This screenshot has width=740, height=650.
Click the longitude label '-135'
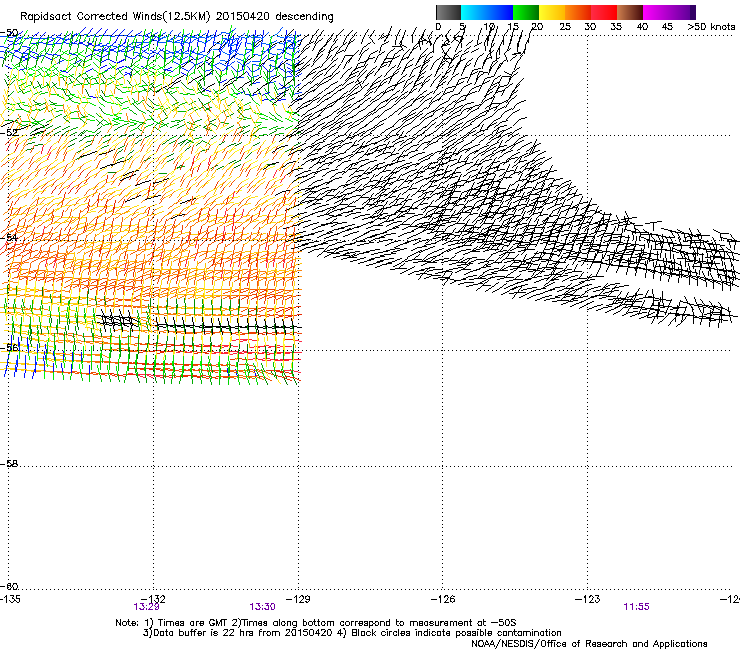(x=10, y=599)
